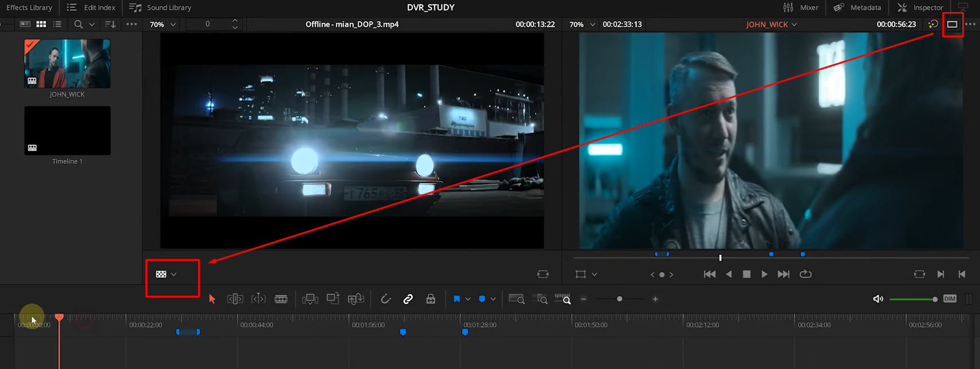The width and height of the screenshot is (980, 369).
Task: Open marker color dropdown arrow
Action: click(493, 299)
